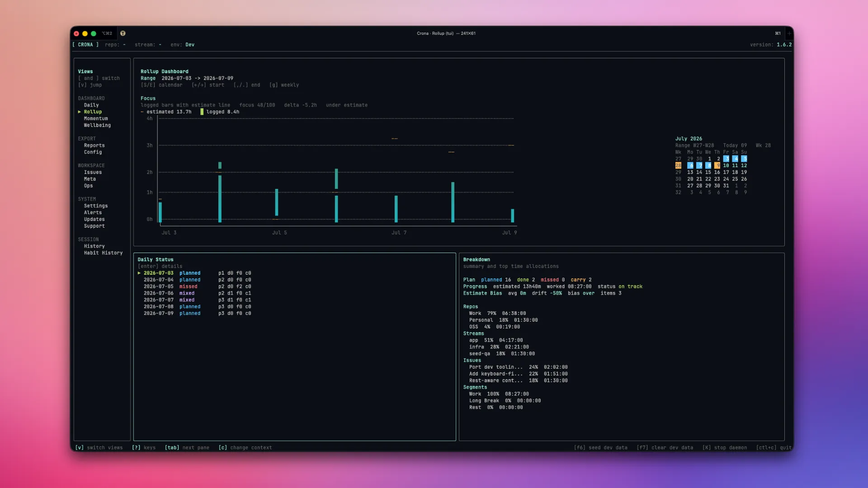This screenshot has width=868, height=488.
Task: Click version 1.6.2 label
Action: 771,45
